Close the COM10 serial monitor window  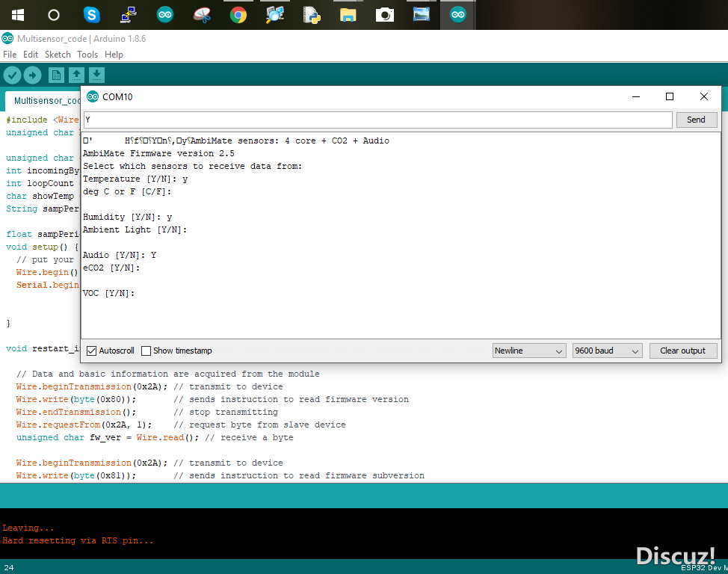click(704, 96)
